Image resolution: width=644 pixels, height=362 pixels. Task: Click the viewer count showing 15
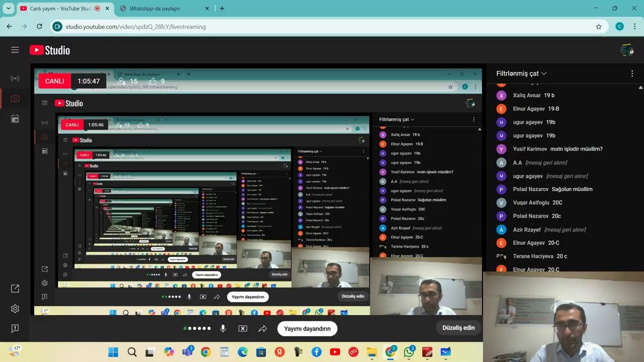click(127, 81)
